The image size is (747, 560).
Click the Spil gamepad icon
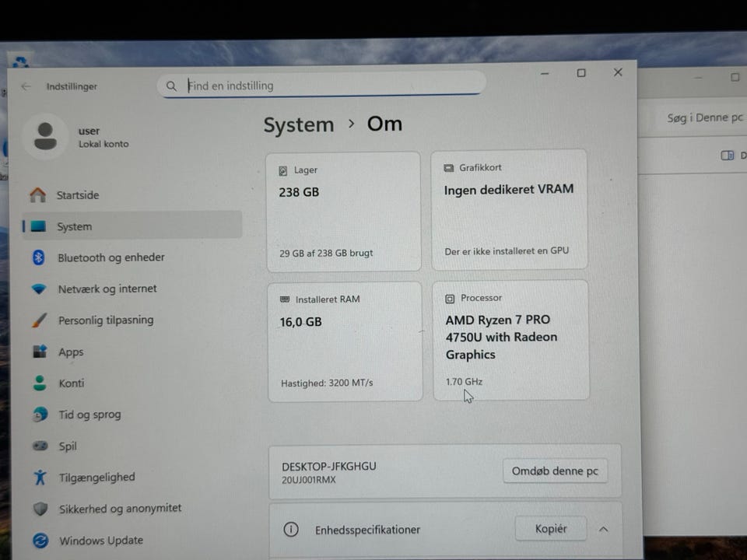pyautogui.click(x=40, y=446)
